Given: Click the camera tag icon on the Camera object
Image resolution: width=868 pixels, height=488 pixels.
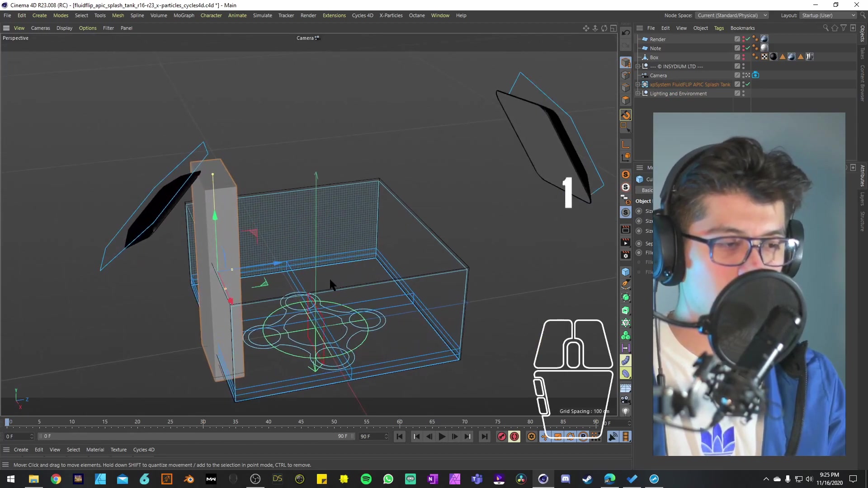Looking at the screenshot, I should [756, 75].
